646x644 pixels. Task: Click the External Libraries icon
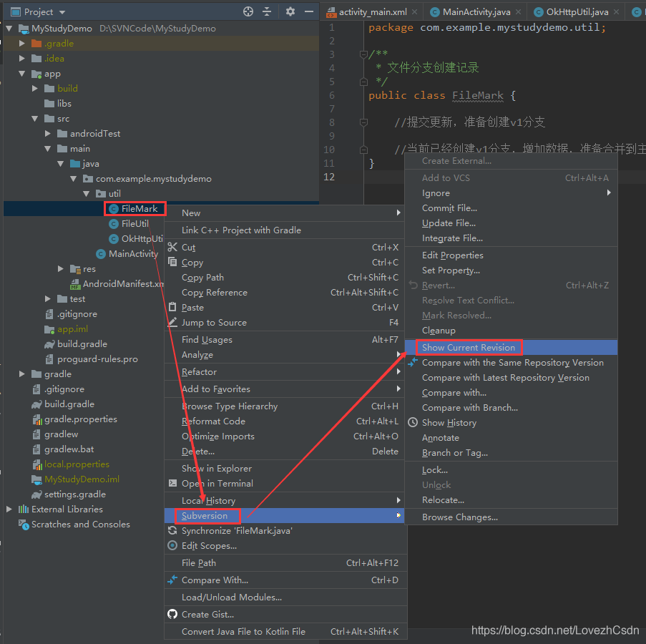[x=24, y=509]
